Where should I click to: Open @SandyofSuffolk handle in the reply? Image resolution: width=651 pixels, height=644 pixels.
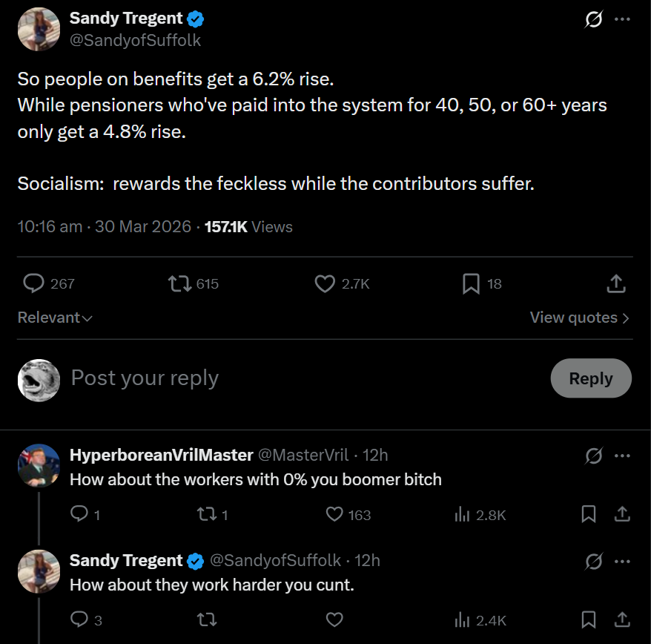click(275, 560)
